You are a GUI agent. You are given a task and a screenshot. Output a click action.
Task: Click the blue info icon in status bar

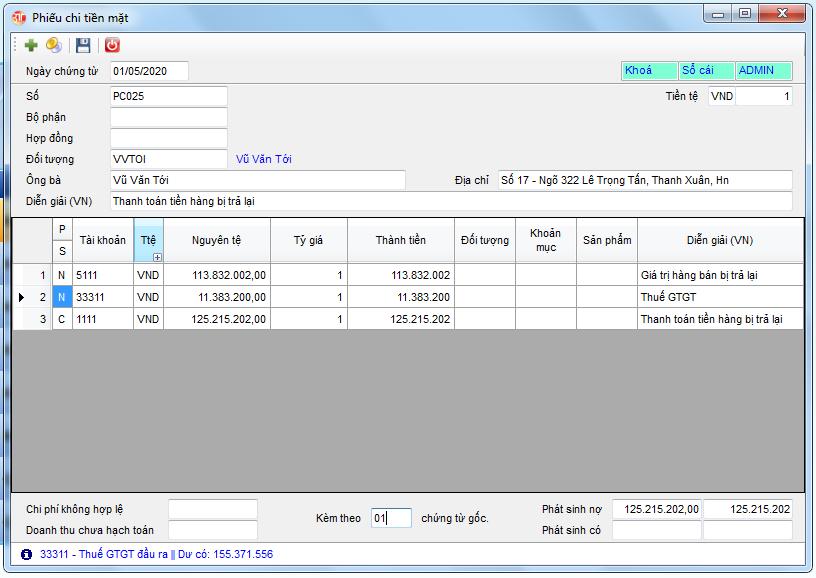26,554
